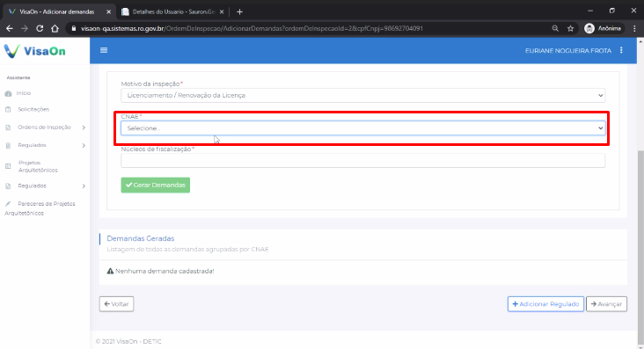Go back with browser back arrow

[x=10, y=28]
